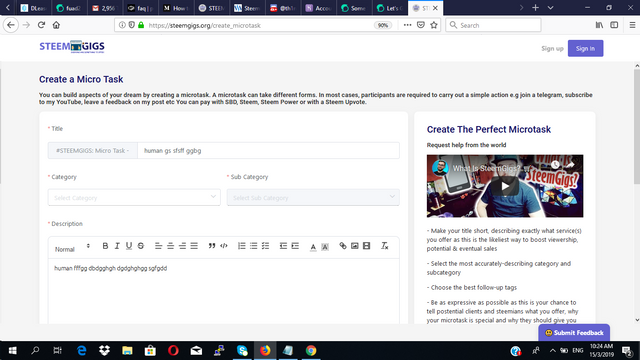Choose text color in editor toolbar
Viewport: 640px width, 360px height.
313,247
